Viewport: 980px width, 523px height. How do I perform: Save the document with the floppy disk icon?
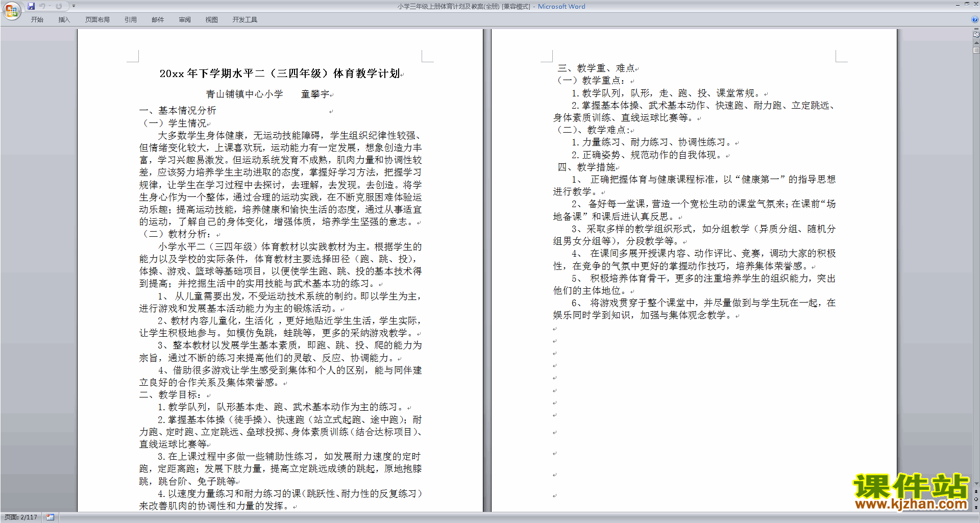click(31, 6)
